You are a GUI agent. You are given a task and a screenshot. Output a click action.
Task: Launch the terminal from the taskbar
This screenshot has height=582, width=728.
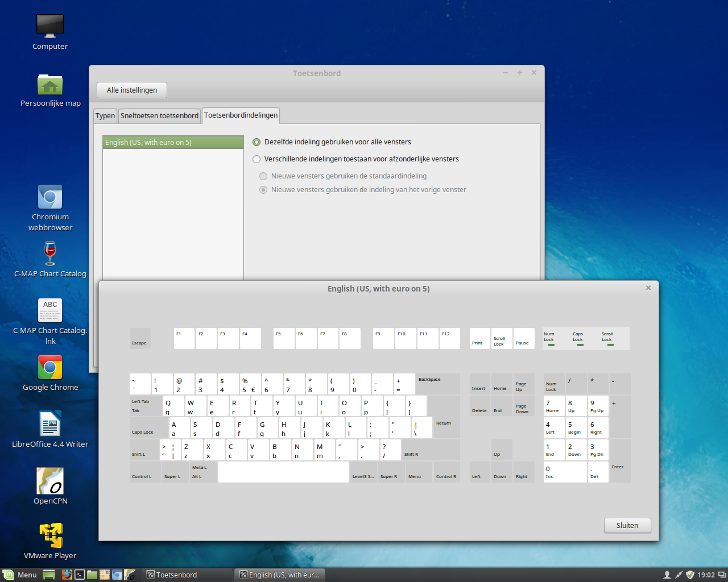80,575
